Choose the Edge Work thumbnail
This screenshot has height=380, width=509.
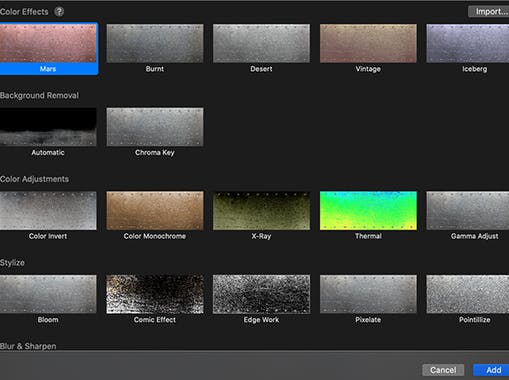261,294
